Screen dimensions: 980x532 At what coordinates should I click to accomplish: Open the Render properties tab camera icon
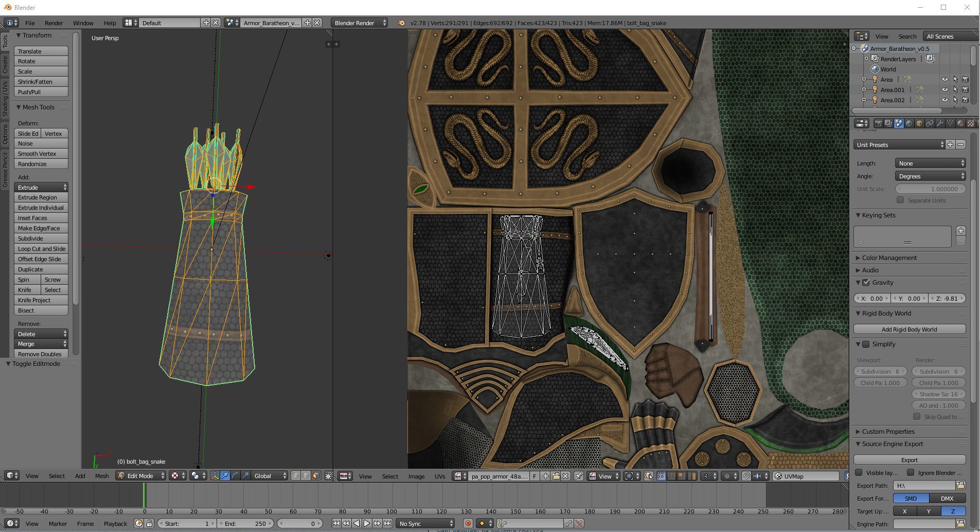(878, 123)
